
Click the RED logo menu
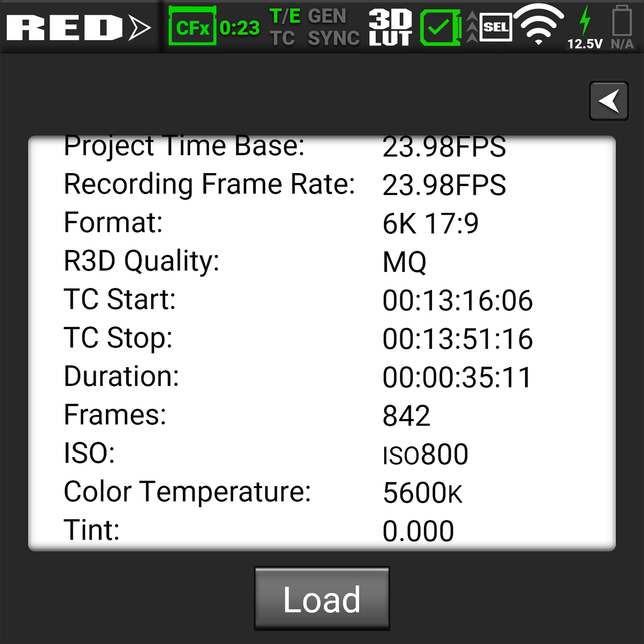(79, 28)
